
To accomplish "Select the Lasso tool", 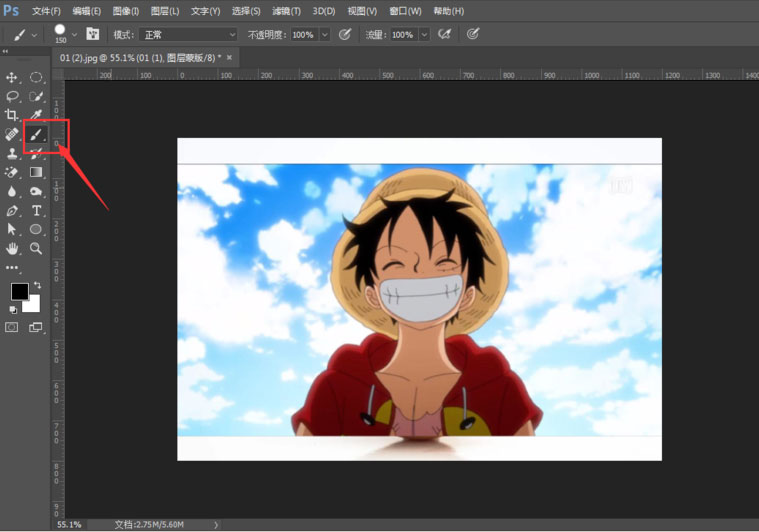I will coord(12,96).
